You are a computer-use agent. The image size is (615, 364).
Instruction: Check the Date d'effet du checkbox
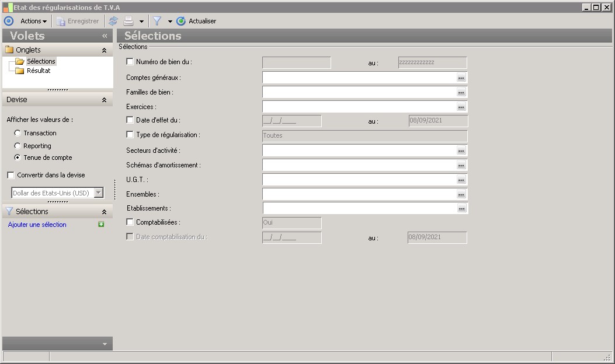click(130, 120)
